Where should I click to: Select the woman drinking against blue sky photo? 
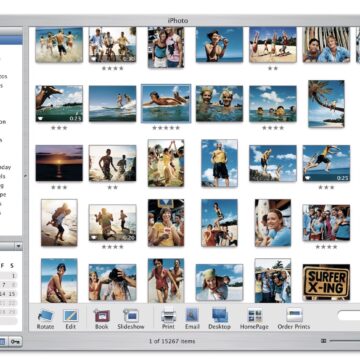click(219, 44)
